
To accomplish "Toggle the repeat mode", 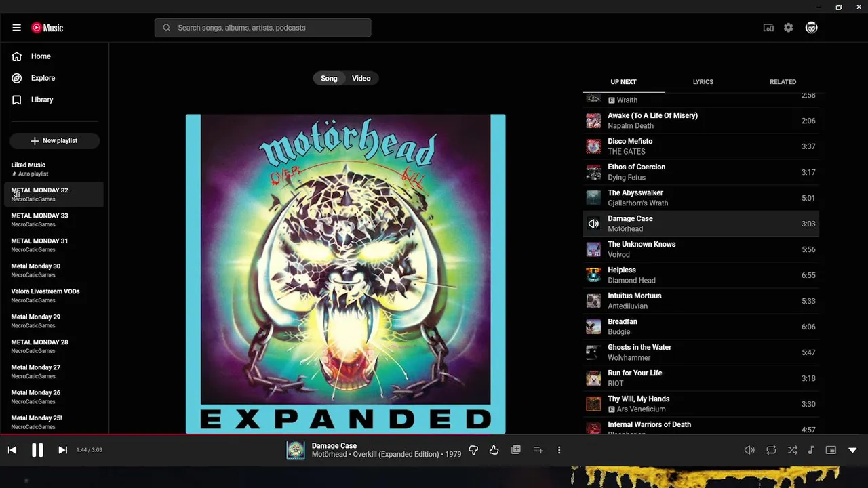I will [771, 450].
